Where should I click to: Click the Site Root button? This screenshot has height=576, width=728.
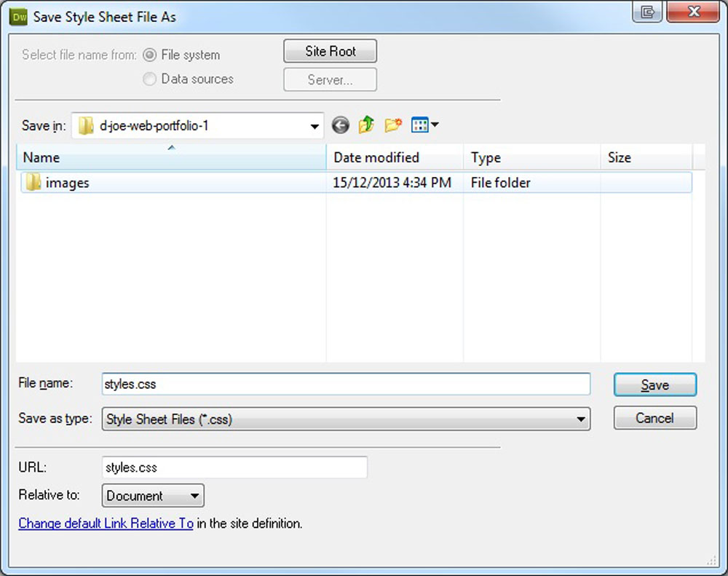tap(330, 52)
